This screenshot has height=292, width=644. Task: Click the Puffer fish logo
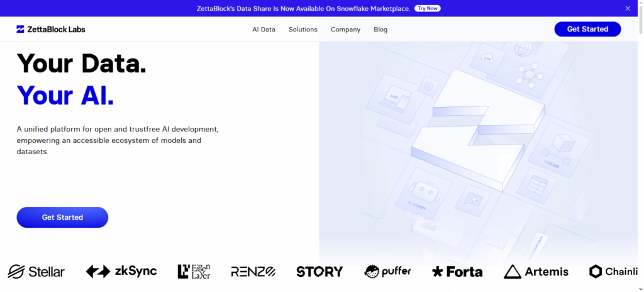point(374,271)
